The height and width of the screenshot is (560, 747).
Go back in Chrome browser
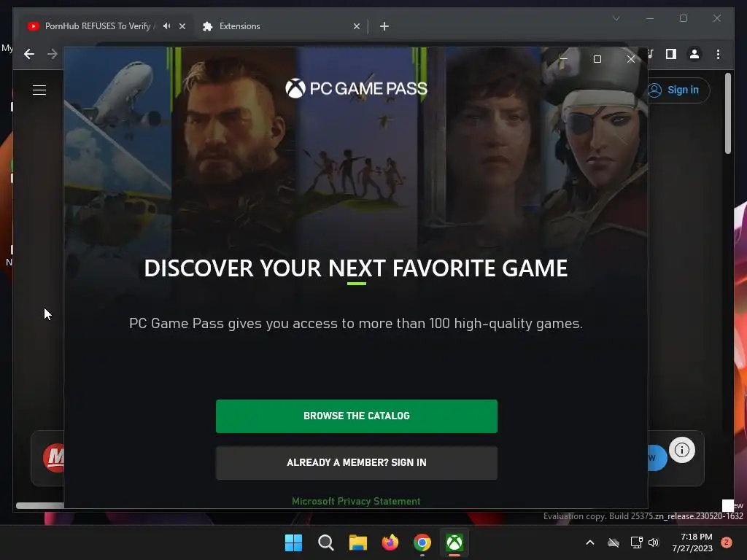click(x=29, y=54)
